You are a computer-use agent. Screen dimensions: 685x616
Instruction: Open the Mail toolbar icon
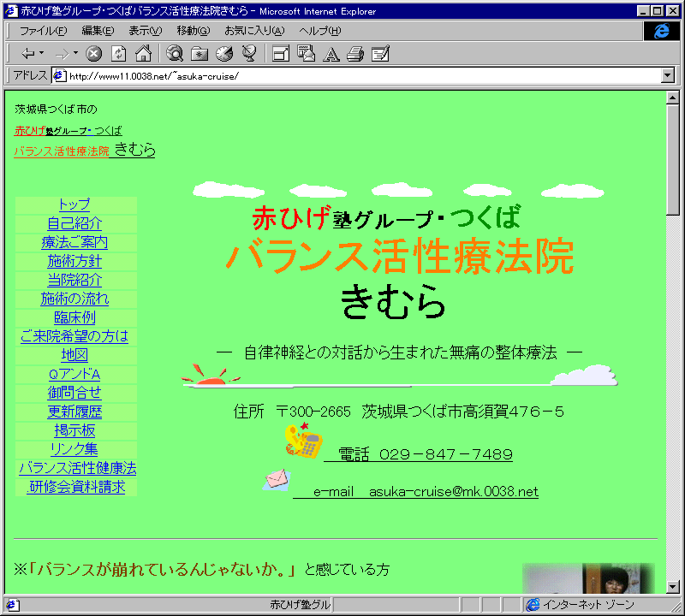(306, 54)
